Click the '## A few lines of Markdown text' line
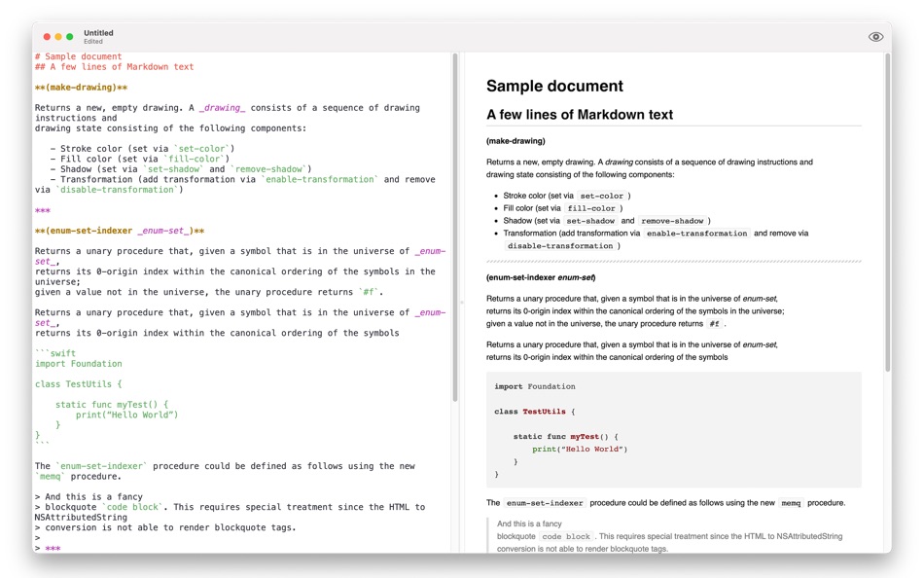Screen dimensions: 924x578 click(x=115, y=66)
